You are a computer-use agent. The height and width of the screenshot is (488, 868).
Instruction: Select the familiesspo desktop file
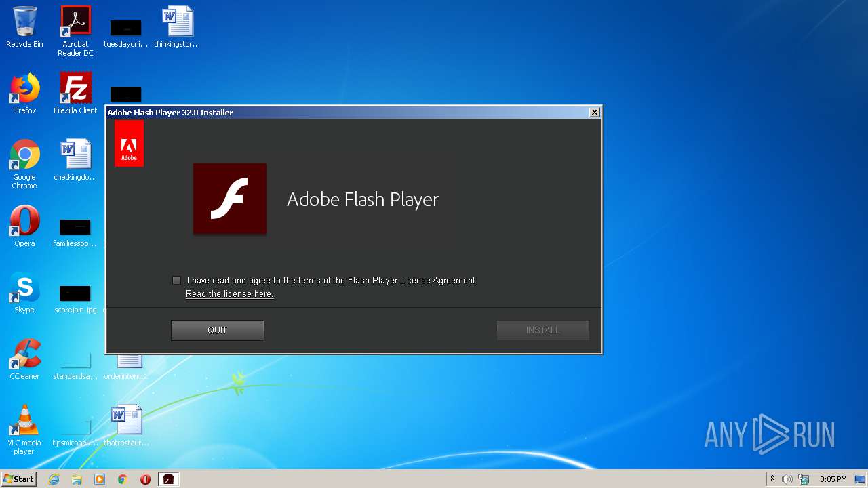coord(75,232)
